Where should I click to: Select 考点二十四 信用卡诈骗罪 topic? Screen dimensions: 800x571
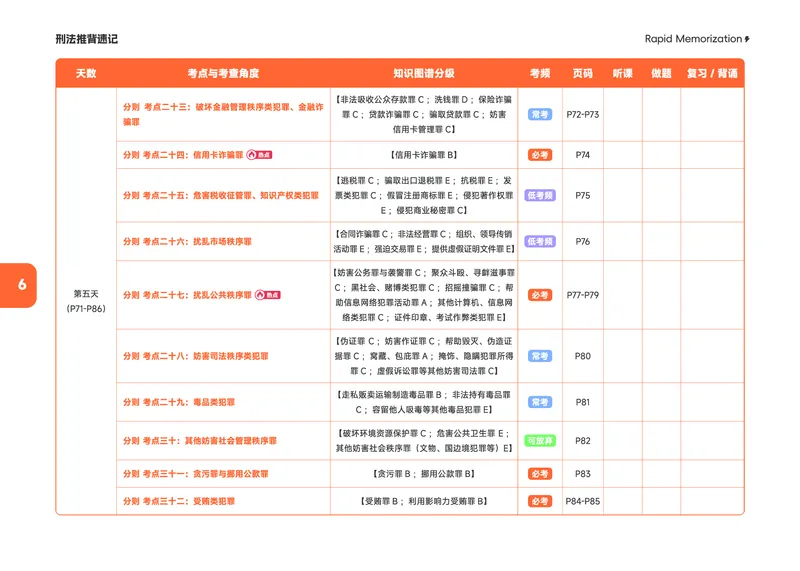click(x=183, y=155)
